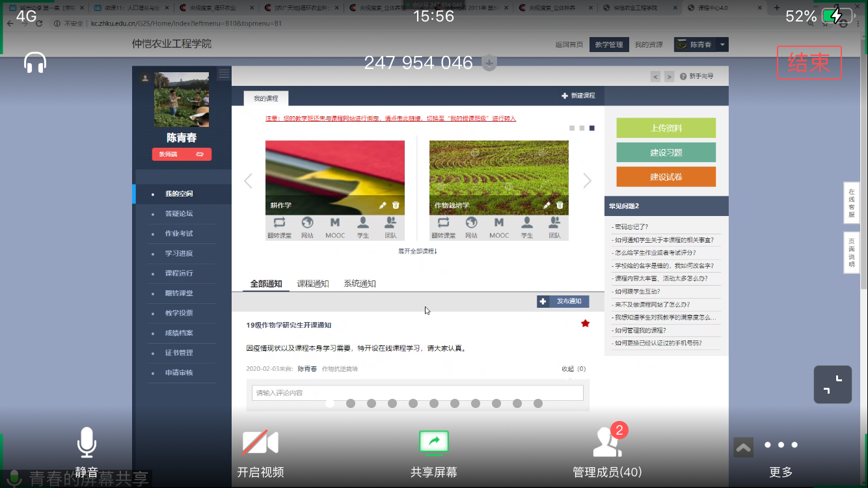The width and height of the screenshot is (868, 488).
Task: Open the 学生 icon under 耕作学
Action: tap(362, 227)
